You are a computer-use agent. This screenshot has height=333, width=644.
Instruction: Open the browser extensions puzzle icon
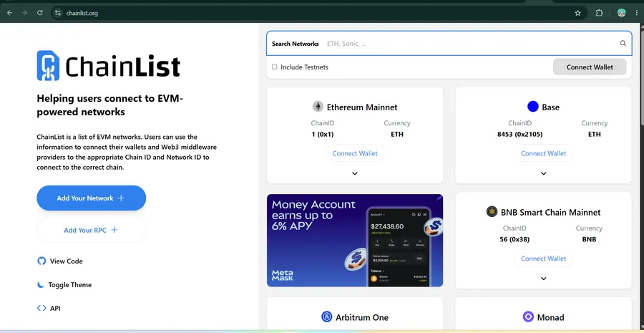[x=599, y=13]
